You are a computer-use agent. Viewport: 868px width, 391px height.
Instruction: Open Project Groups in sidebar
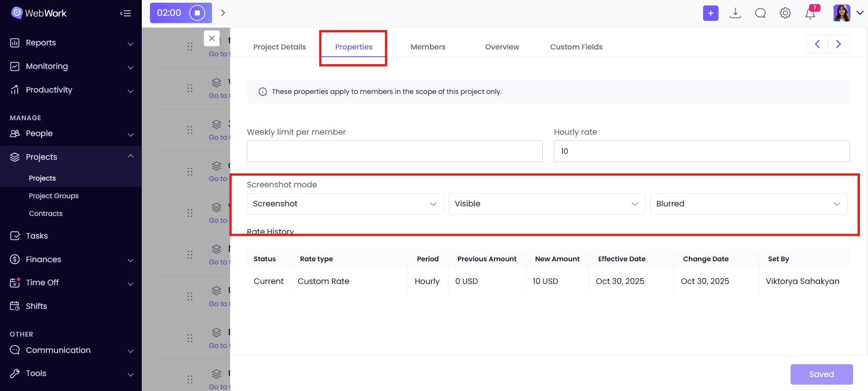pyautogui.click(x=54, y=196)
